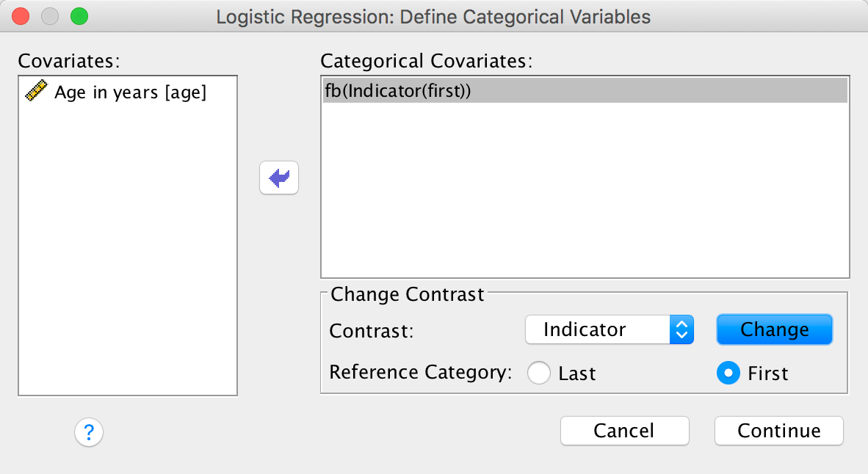Viewport: 868px width, 474px height.
Task: Click the blue chevron arrows on Contrast dropdown
Action: [x=681, y=330]
